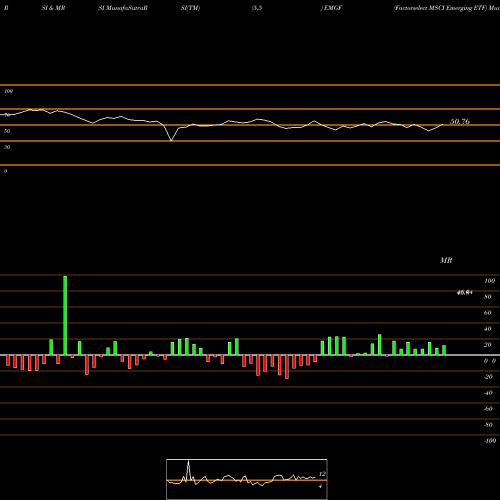
Task: Click the MR axis label -20
Action: (x=488, y=377)
